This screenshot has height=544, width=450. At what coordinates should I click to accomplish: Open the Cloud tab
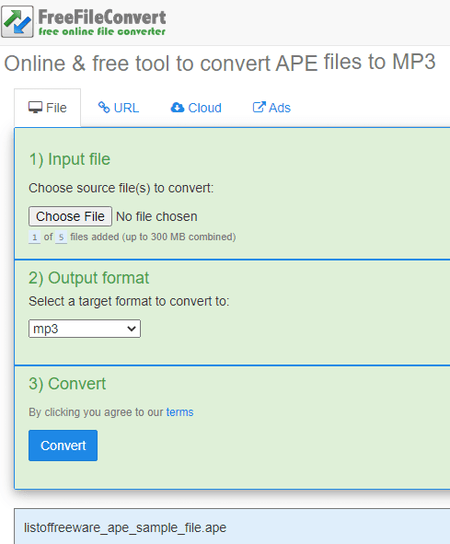coord(196,108)
